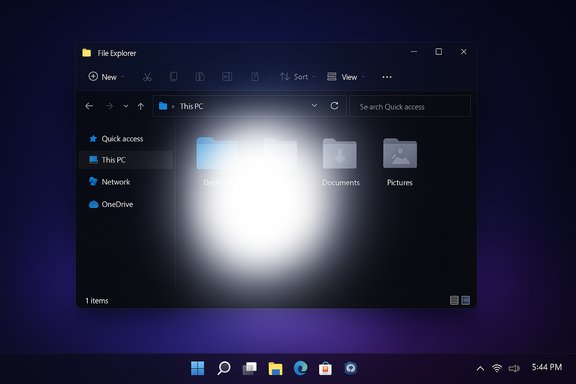Click the Share icon in toolbar
The height and width of the screenshot is (384, 576).
[255, 76]
